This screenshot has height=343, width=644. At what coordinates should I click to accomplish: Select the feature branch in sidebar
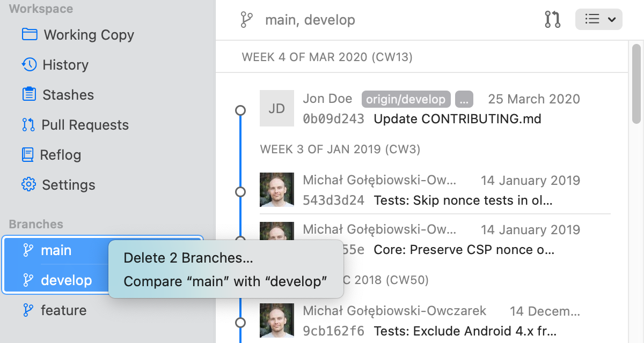(63, 310)
